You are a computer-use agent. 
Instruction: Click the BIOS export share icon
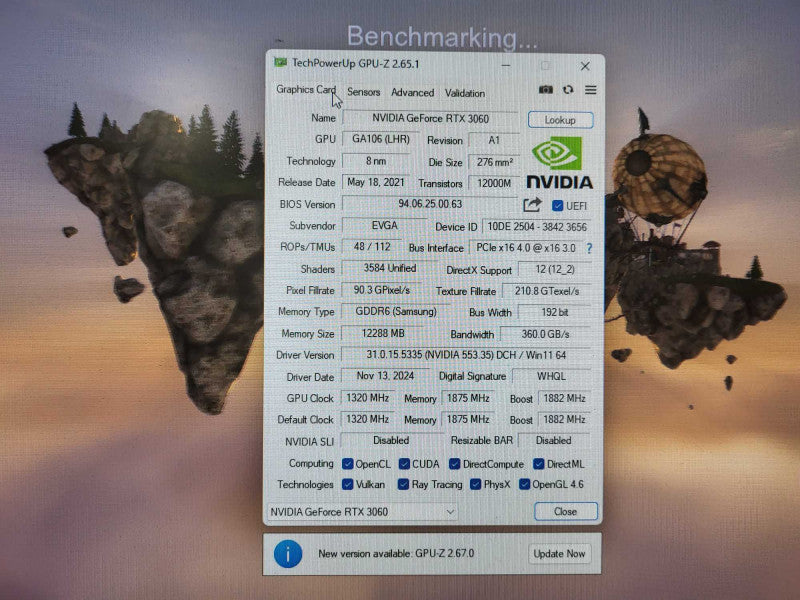click(x=532, y=205)
